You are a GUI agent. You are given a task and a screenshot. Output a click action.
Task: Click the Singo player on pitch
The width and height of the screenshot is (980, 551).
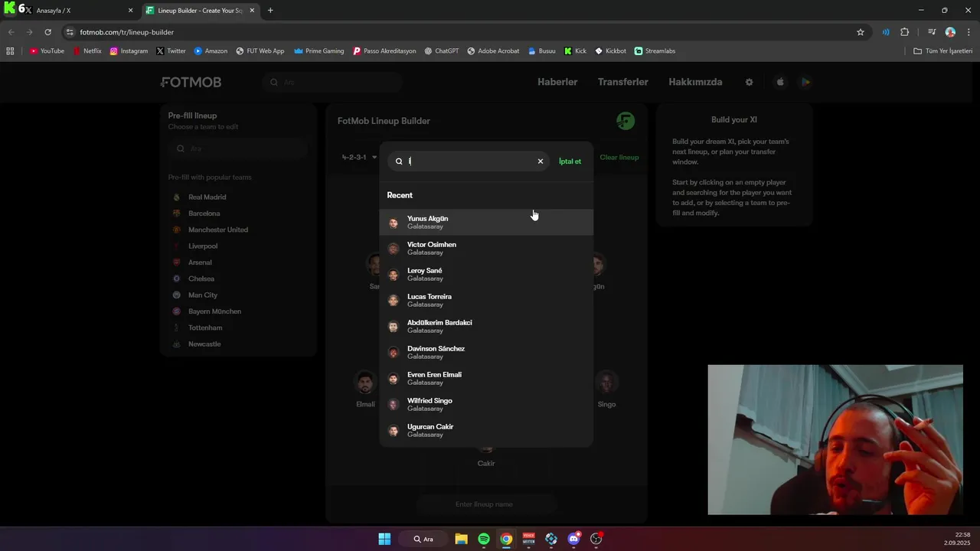(x=606, y=389)
